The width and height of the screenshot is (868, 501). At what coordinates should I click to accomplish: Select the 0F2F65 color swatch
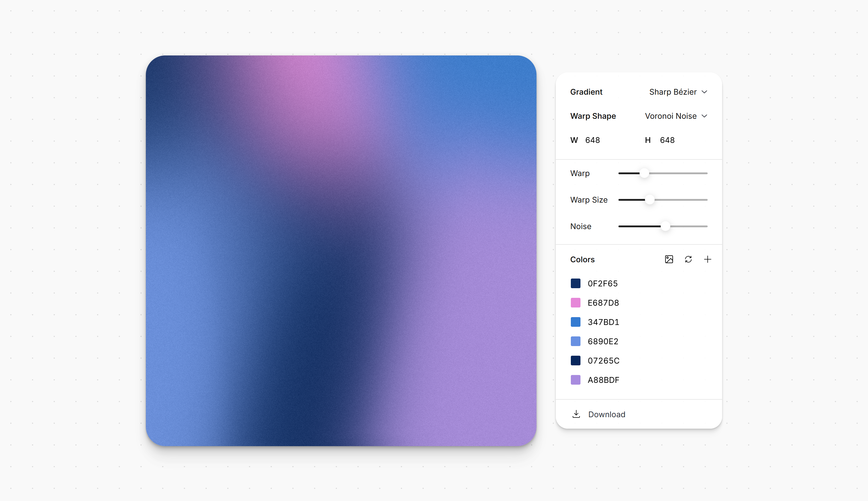575,283
